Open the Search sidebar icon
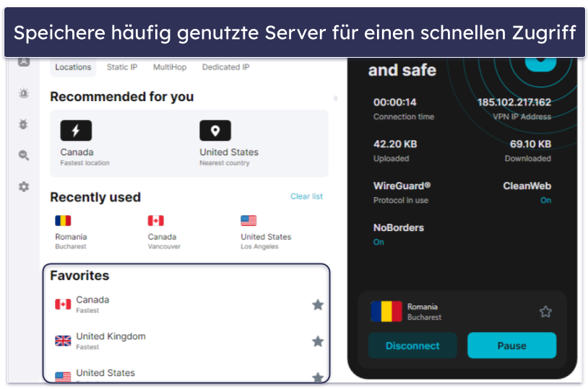 tap(24, 155)
